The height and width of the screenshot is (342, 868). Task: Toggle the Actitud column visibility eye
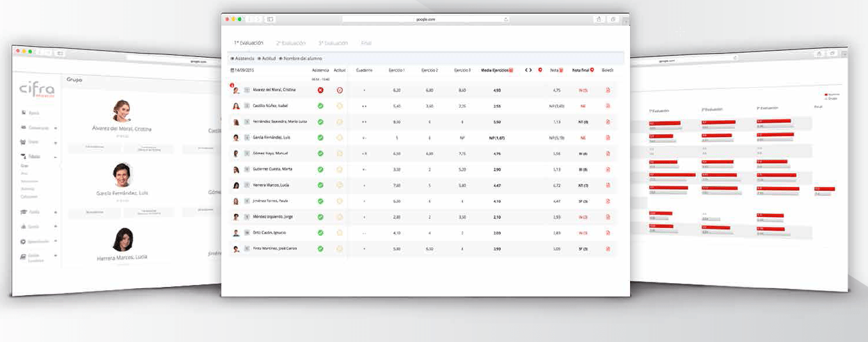coord(258,58)
